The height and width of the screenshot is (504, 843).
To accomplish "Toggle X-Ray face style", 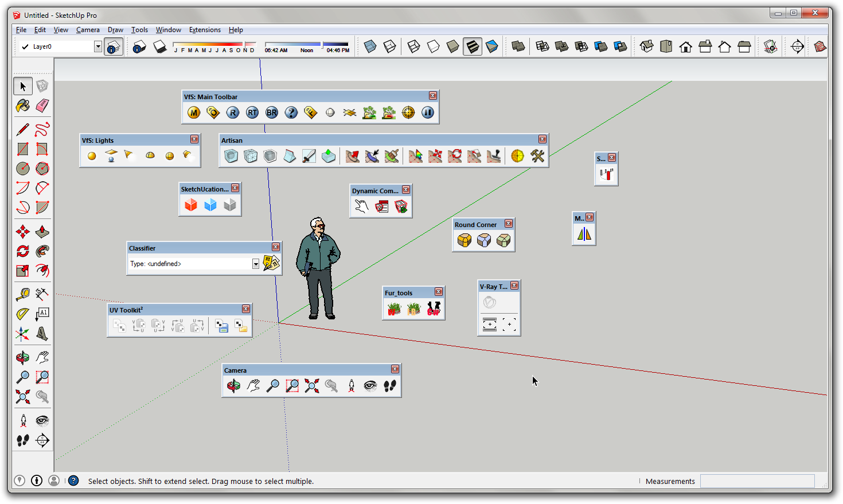I will (370, 46).
